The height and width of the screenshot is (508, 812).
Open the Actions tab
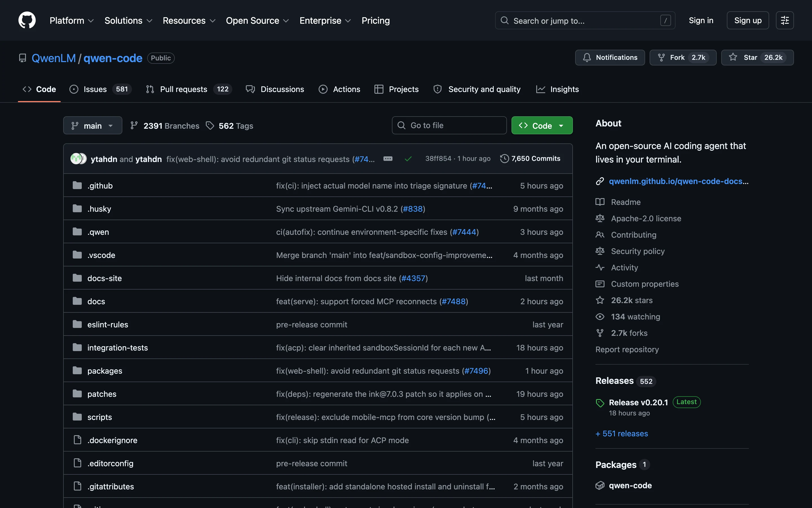coord(339,89)
